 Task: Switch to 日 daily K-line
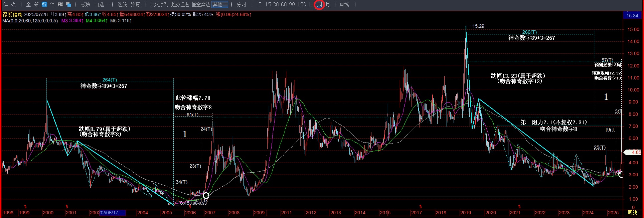click(311, 4)
